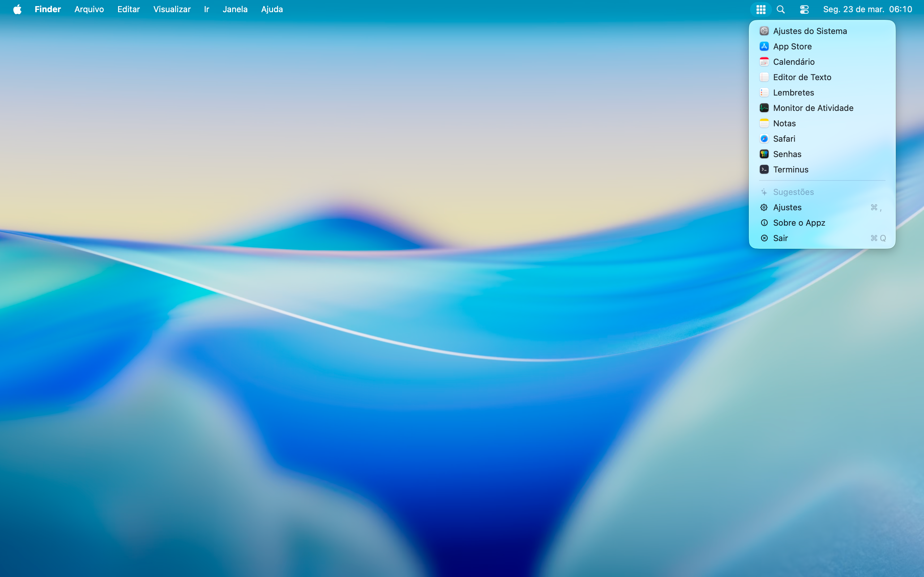Click the Appz grid menu bar icon
Image resolution: width=924 pixels, height=577 pixels.
761,10
